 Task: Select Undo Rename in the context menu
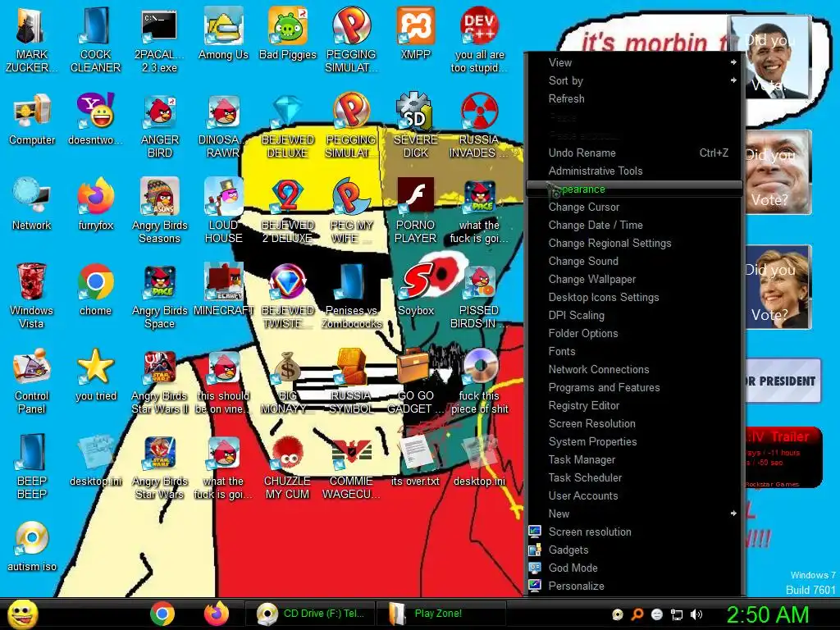(x=635, y=153)
